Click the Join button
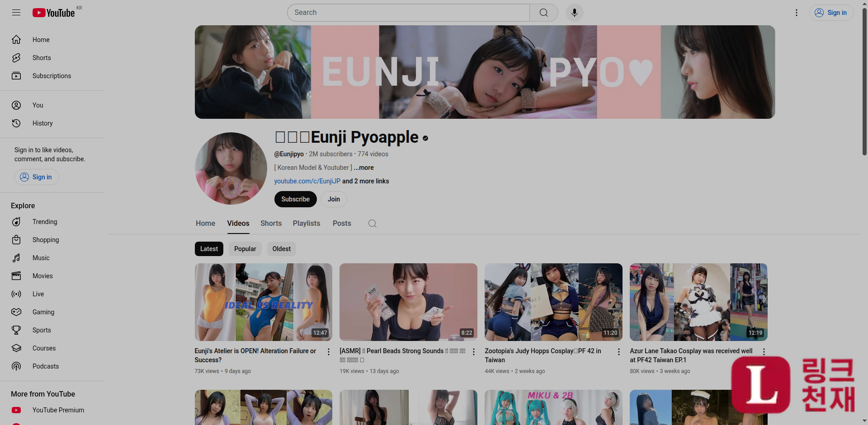 tap(334, 199)
